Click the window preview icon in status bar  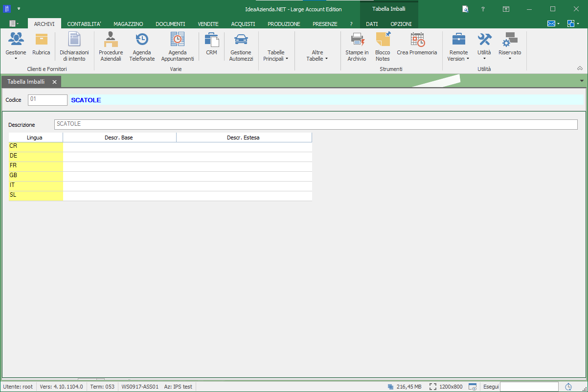pyautogui.click(x=473, y=387)
